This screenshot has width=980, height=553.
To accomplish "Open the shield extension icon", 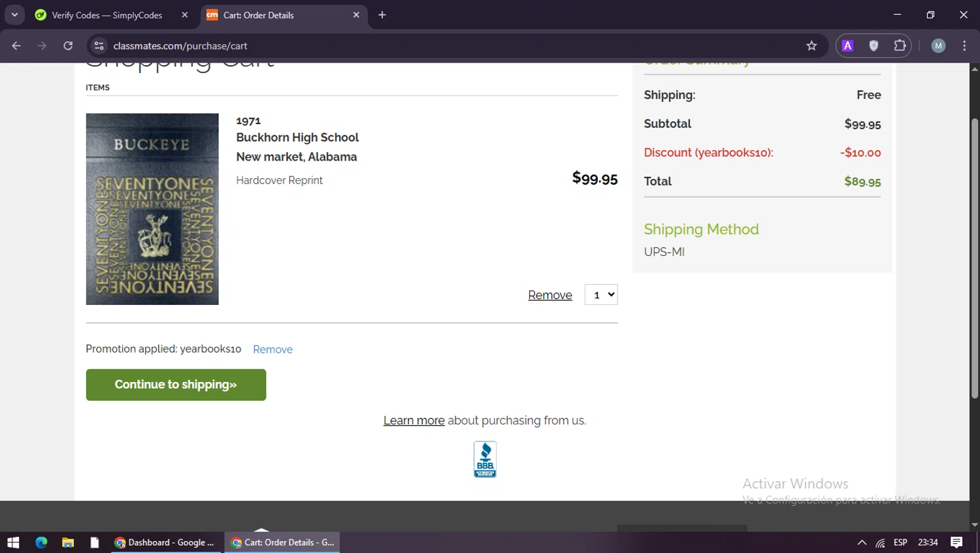I will (x=874, y=46).
